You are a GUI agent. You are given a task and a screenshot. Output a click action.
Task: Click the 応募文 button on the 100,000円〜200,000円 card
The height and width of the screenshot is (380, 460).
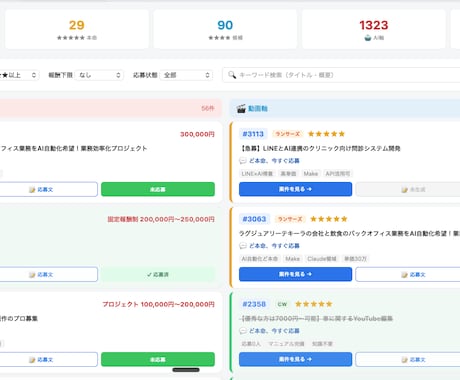pyautogui.click(x=49, y=359)
